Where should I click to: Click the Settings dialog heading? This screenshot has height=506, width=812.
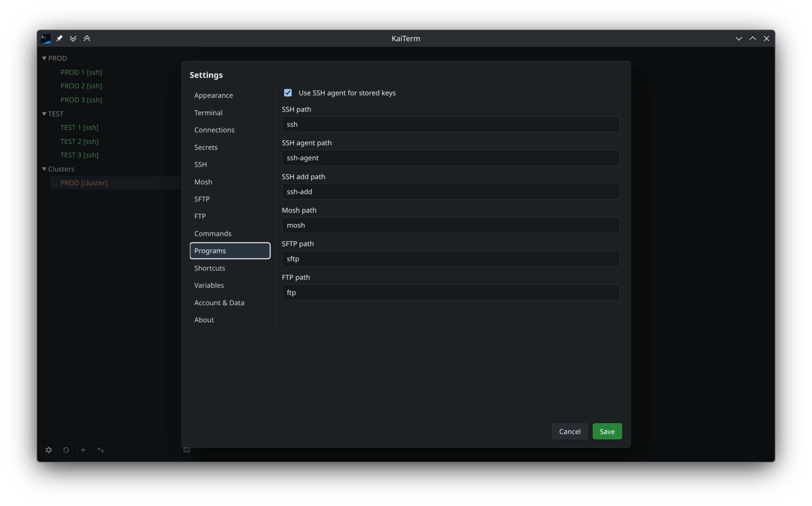[x=206, y=75]
